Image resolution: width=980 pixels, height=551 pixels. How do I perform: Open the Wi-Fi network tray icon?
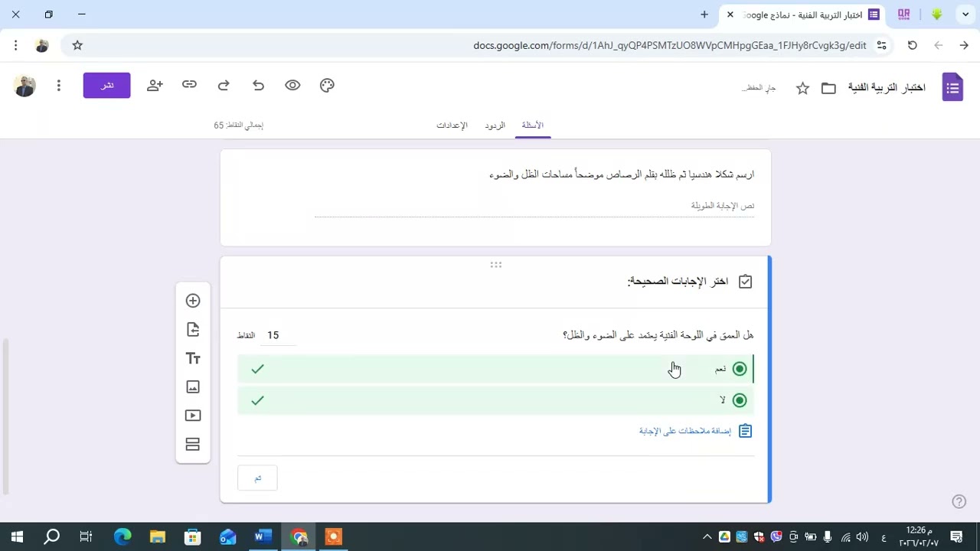pos(845,536)
